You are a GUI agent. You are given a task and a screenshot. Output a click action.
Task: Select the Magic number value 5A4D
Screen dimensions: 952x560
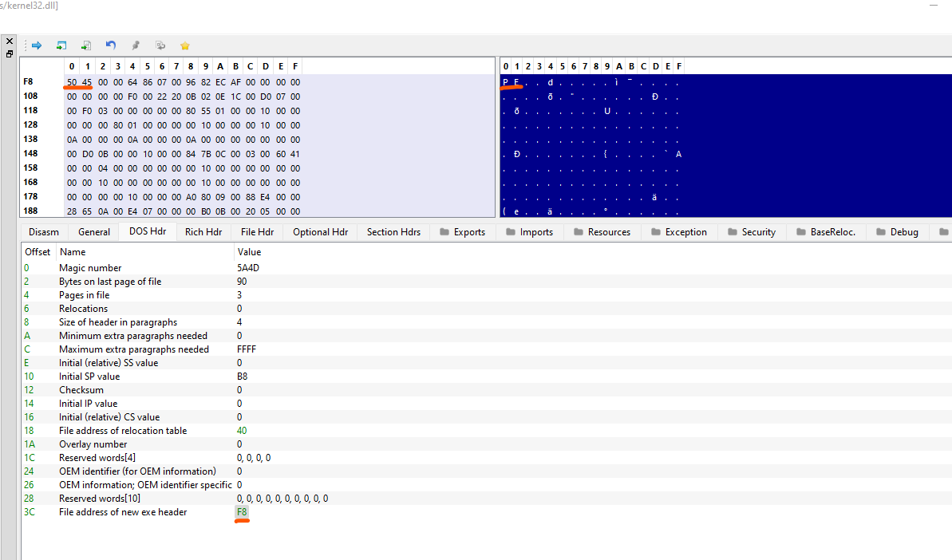point(248,267)
